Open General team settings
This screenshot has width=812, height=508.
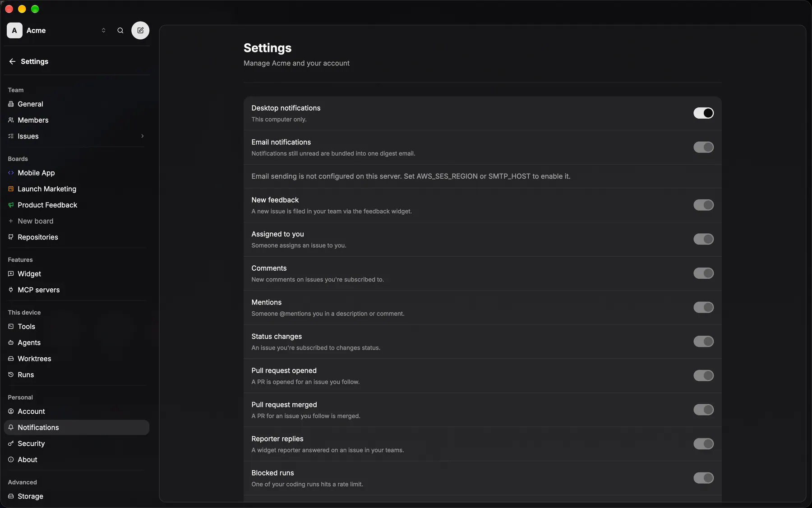pos(77,104)
